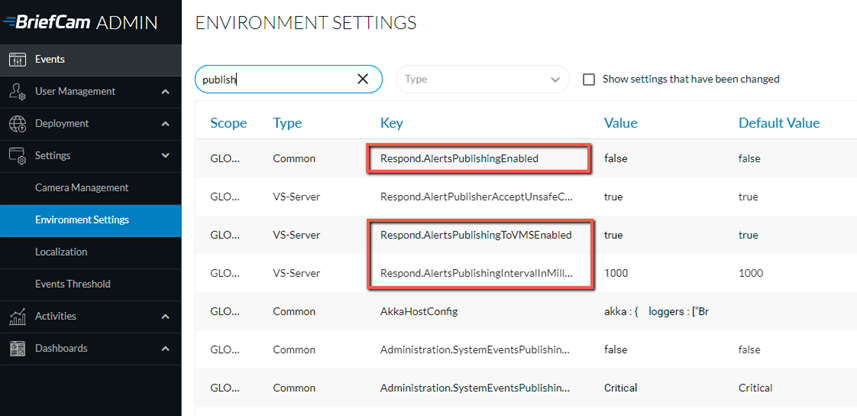
Task: Click the Activities chart icon
Action: coord(17,317)
